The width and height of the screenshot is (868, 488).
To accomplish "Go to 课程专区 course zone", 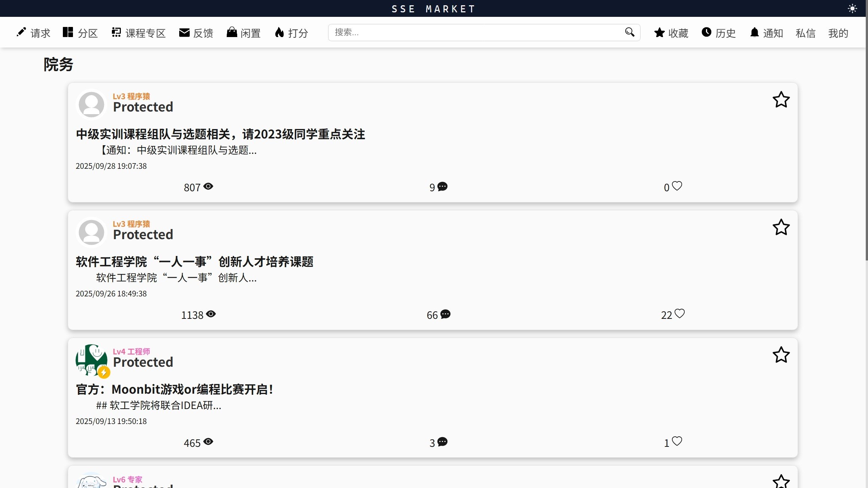I will tap(138, 33).
